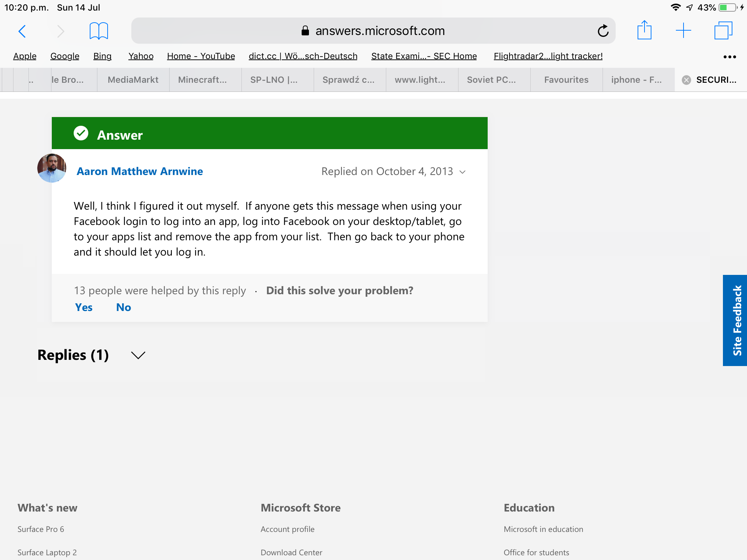Switch to the MediaMarkt tab
The height and width of the screenshot is (560, 747).
pyautogui.click(x=133, y=80)
